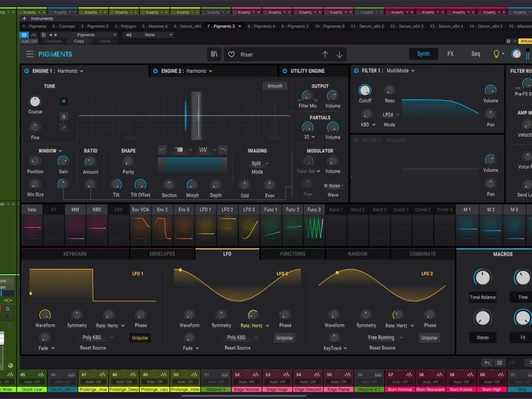This screenshot has width=532, height=399.
Task: Click the Auto: Off button in header
Action: (29, 41)
